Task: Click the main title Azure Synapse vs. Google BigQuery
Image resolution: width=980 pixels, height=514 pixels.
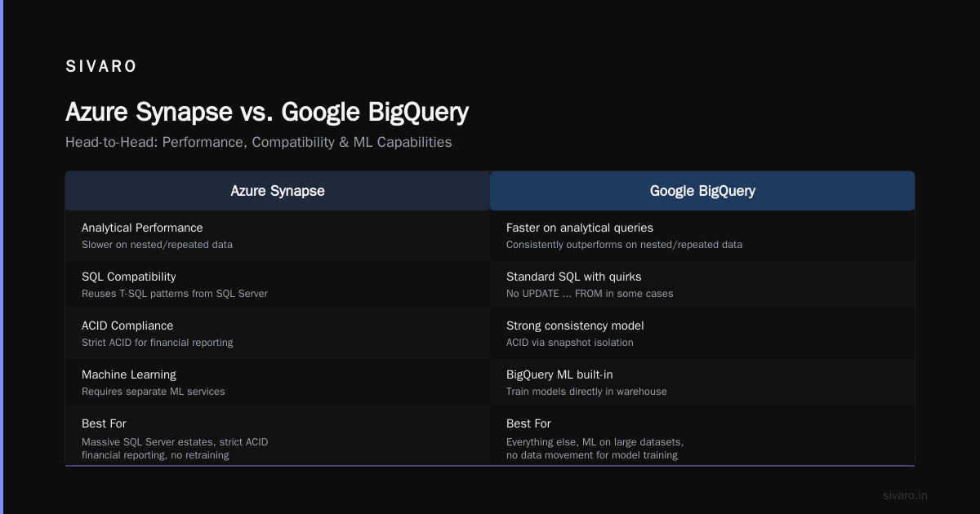Action: coord(267,112)
